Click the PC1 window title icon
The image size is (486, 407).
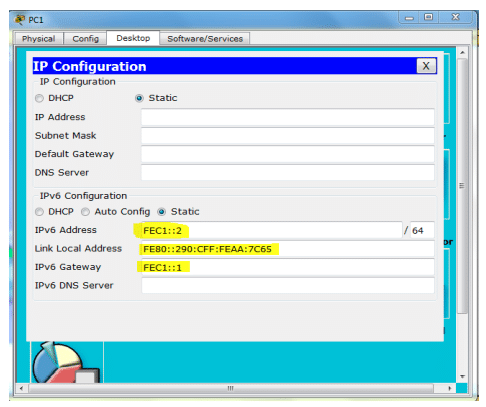coord(20,19)
